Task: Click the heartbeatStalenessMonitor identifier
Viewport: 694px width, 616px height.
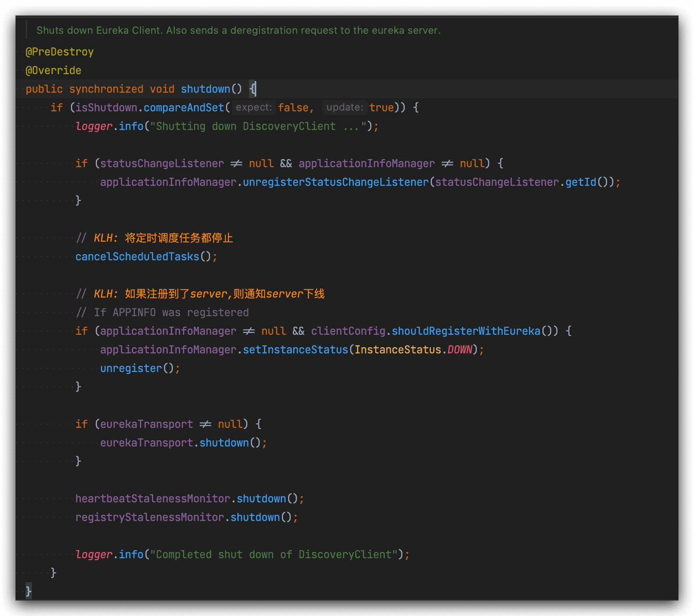Action: 153,498
